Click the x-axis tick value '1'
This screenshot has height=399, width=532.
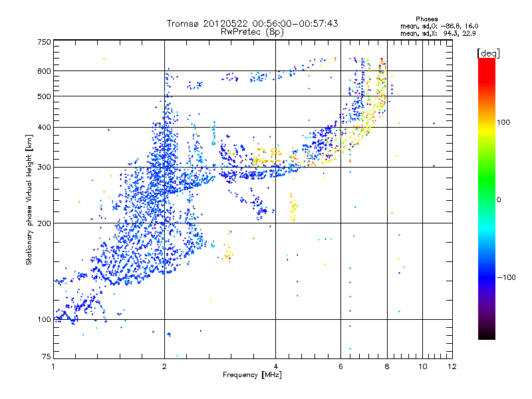[53, 366]
